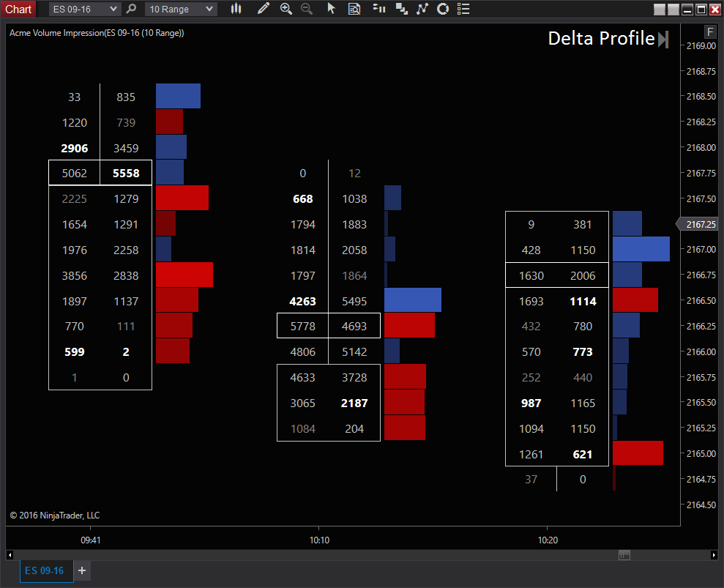Open the Data Series icon
The height and width of the screenshot is (588, 724).
[401, 9]
